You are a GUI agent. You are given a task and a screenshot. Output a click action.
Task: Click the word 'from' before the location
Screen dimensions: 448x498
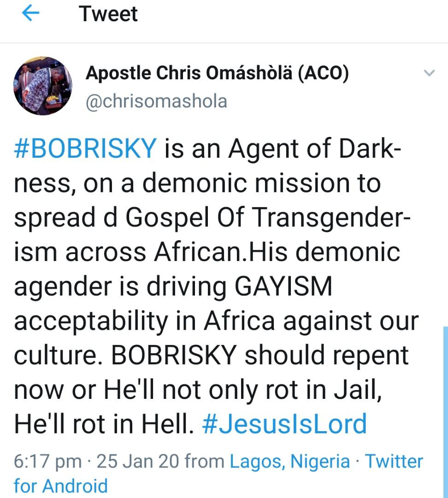point(203,462)
